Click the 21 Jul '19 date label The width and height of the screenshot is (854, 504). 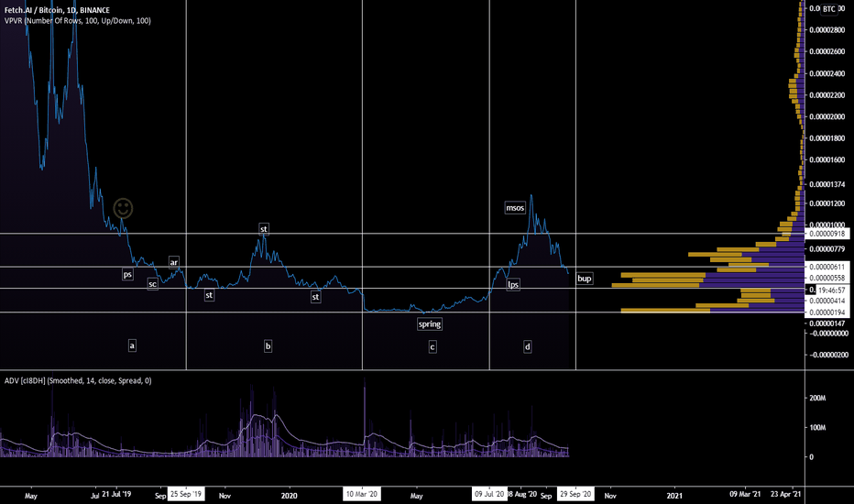pos(116,494)
